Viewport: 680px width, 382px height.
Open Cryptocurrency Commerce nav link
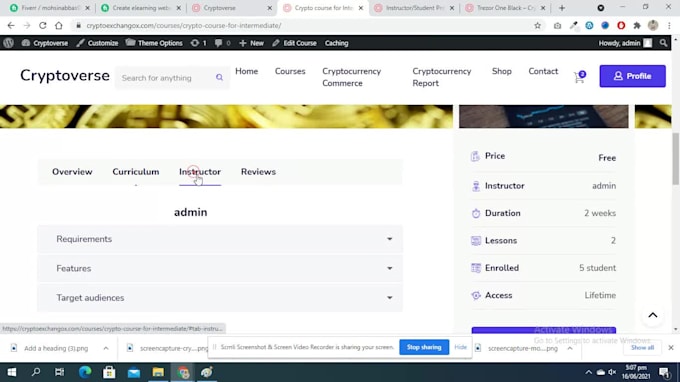pos(352,77)
